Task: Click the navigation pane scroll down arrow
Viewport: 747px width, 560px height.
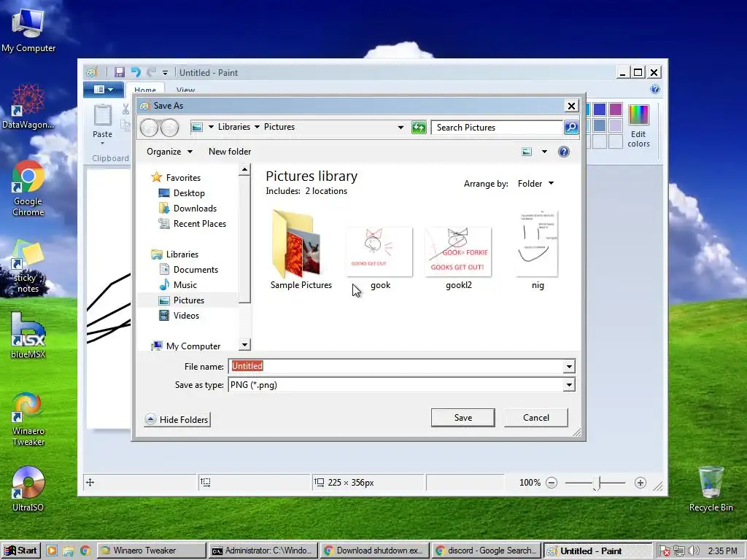Action: (x=244, y=345)
